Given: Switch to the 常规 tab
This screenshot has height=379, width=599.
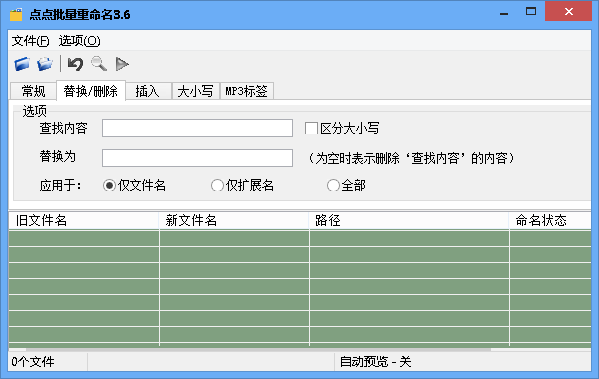Looking at the screenshot, I should 33,91.
